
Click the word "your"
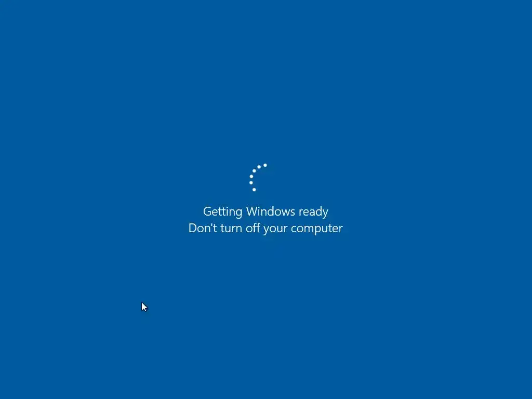pyautogui.click(x=276, y=230)
